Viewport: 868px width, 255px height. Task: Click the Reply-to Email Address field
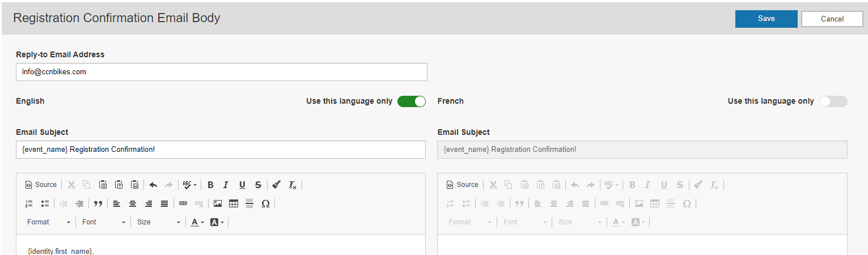[x=221, y=72]
